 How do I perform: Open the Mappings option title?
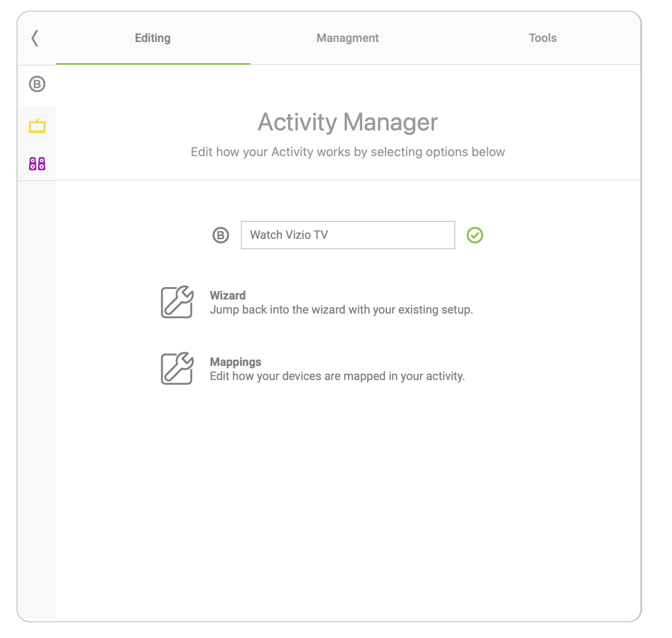[x=235, y=362]
